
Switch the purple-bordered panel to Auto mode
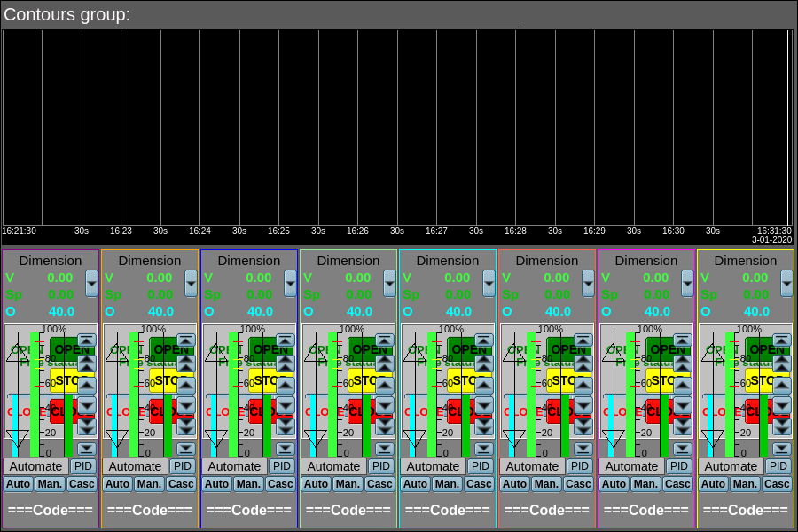tap(18, 484)
